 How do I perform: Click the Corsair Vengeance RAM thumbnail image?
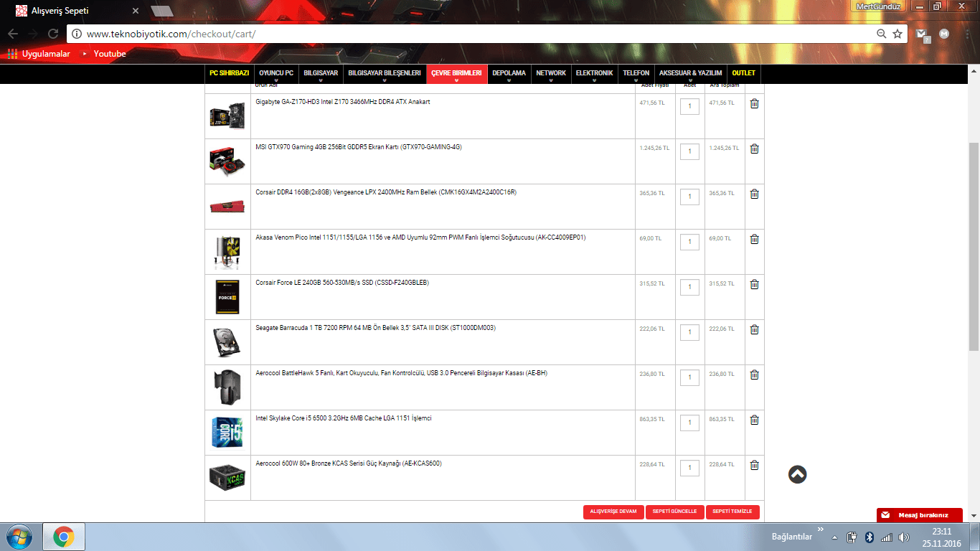(227, 207)
